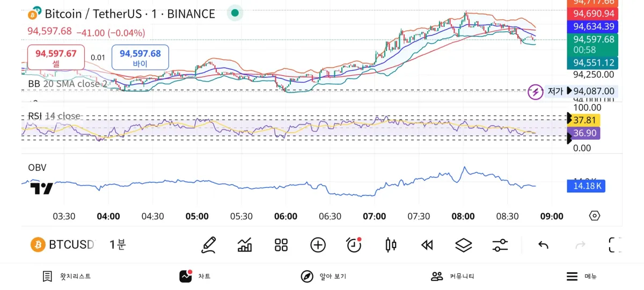644x290 pixels.
Task: Open chart settings sliders icon
Action: coord(500,245)
